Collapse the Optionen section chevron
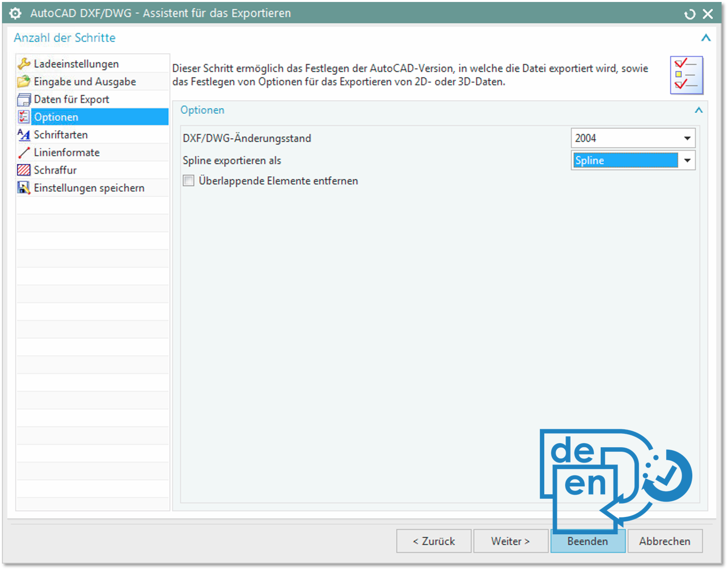 pos(698,110)
